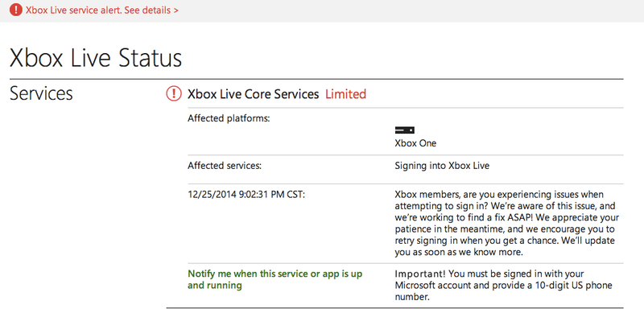Screen dimensions: 644x309
Task: Click the sign-in issues message paragraph
Action: [x=507, y=223]
